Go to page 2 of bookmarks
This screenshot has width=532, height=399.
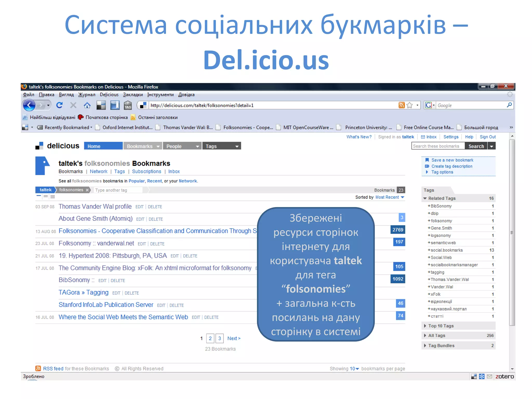(210, 338)
